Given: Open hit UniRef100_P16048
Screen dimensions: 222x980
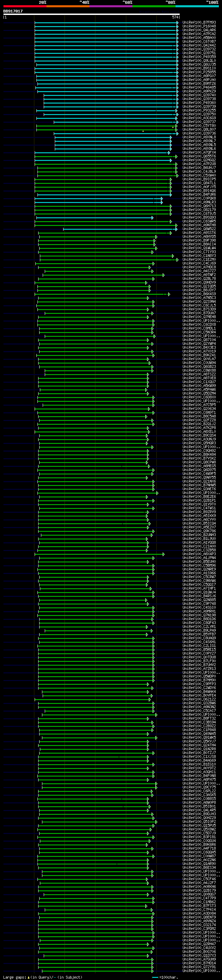Looking at the screenshot, I should point(199,26).
